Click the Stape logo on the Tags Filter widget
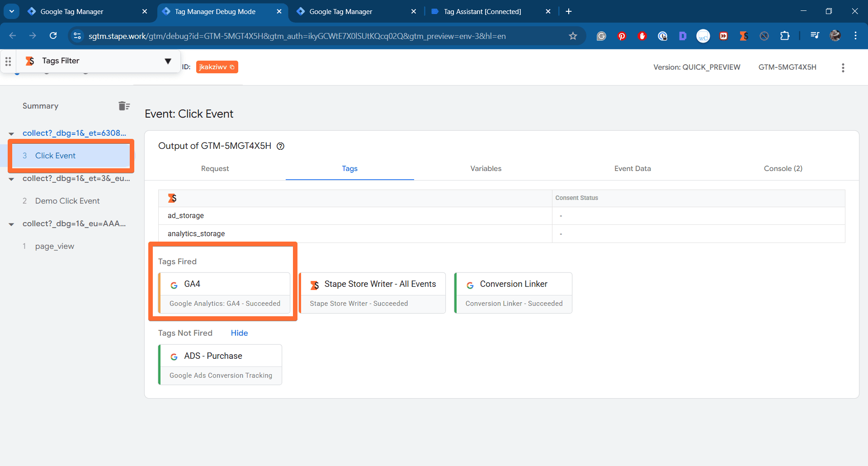Image resolution: width=868 pixels, height=466 pixels. tap(30, 61)
